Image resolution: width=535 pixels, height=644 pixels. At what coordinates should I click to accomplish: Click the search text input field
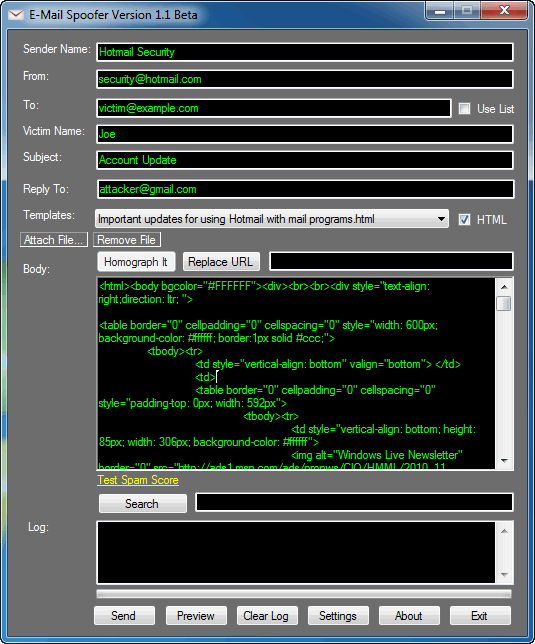pos(354,502)
